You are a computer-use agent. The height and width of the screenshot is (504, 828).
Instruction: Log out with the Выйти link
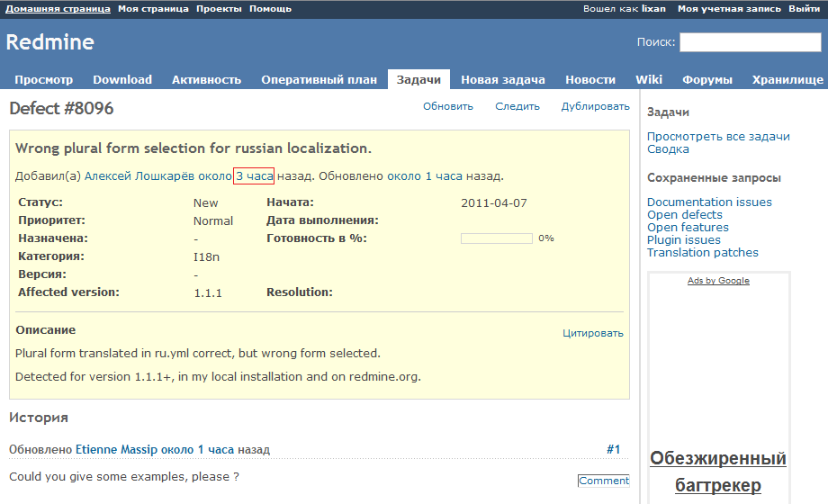point(805,9)
